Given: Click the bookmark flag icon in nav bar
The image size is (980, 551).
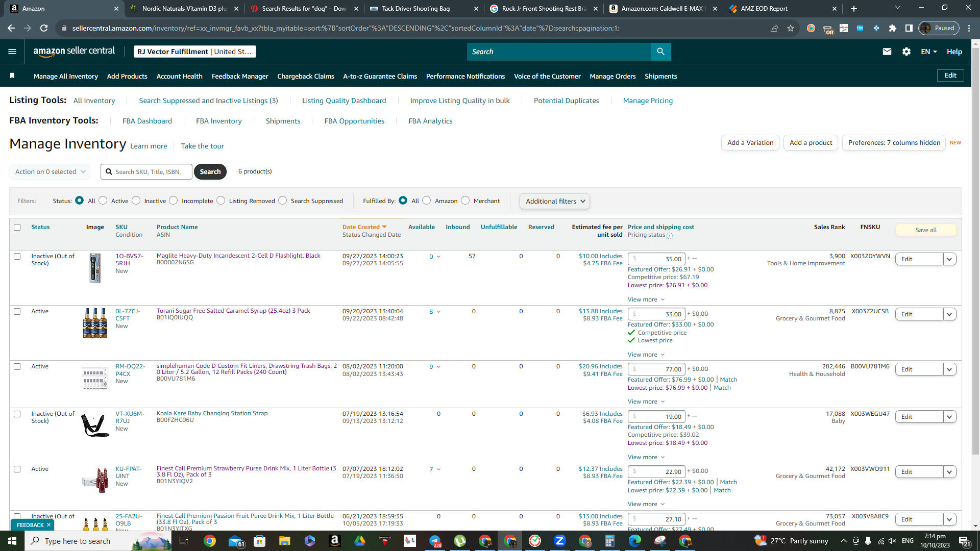Looking at the screenshot, I should (12, 76).
